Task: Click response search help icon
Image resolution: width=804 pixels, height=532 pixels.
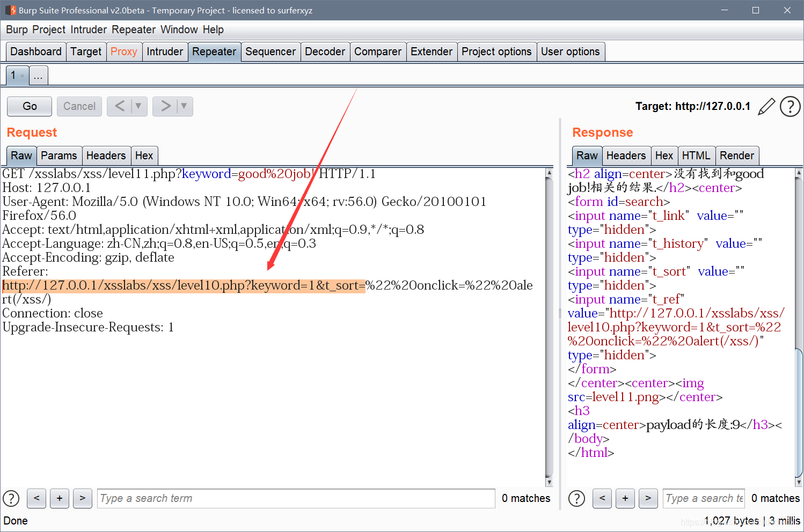Action: 576,498
